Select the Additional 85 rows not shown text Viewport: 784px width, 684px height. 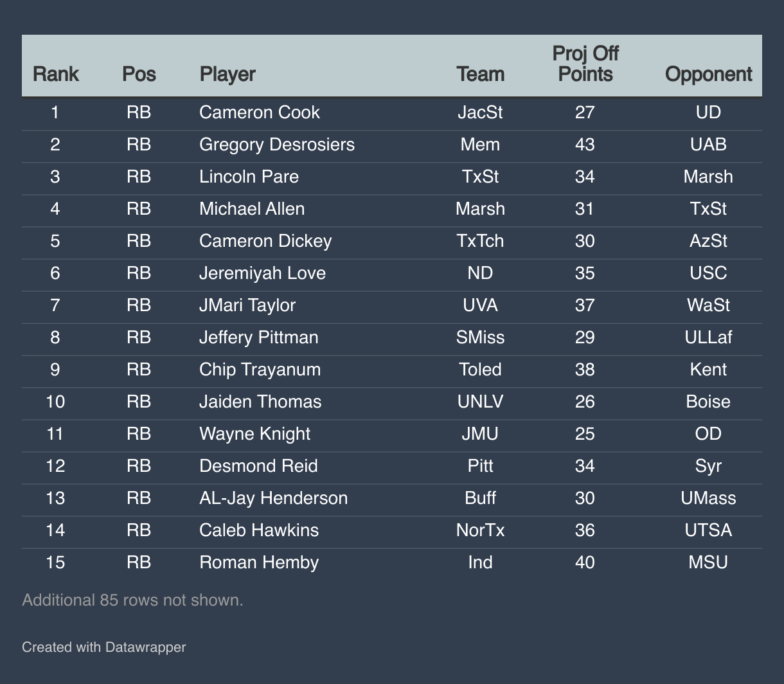click(133, 600)
